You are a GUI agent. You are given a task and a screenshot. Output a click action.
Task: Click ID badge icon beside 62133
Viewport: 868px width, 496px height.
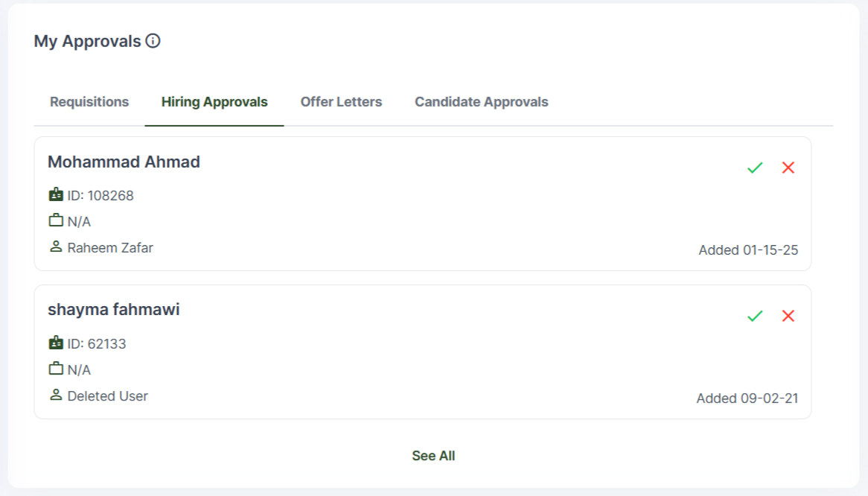pos(56,343)
